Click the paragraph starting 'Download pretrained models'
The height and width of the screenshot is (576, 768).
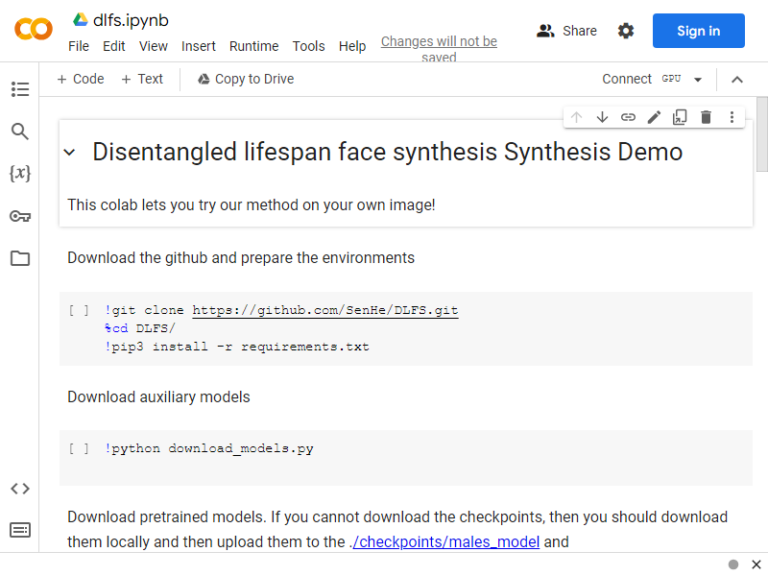[397, 529]
